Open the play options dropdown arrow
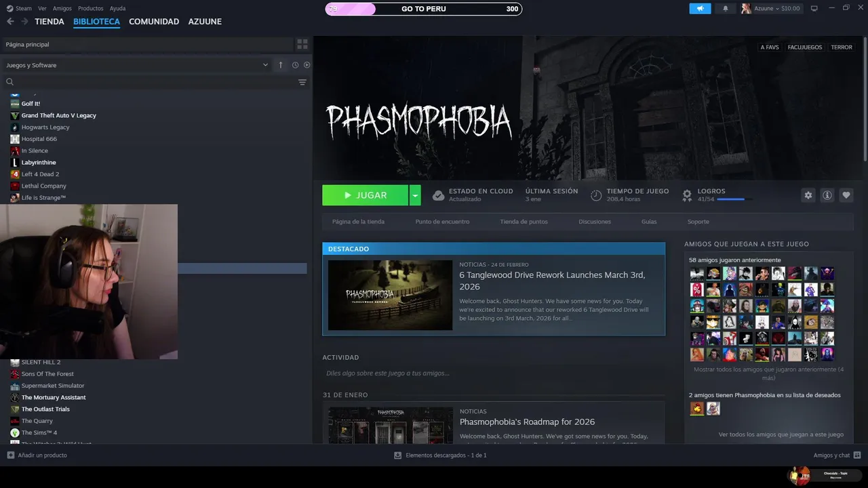 tap(415, 195)
